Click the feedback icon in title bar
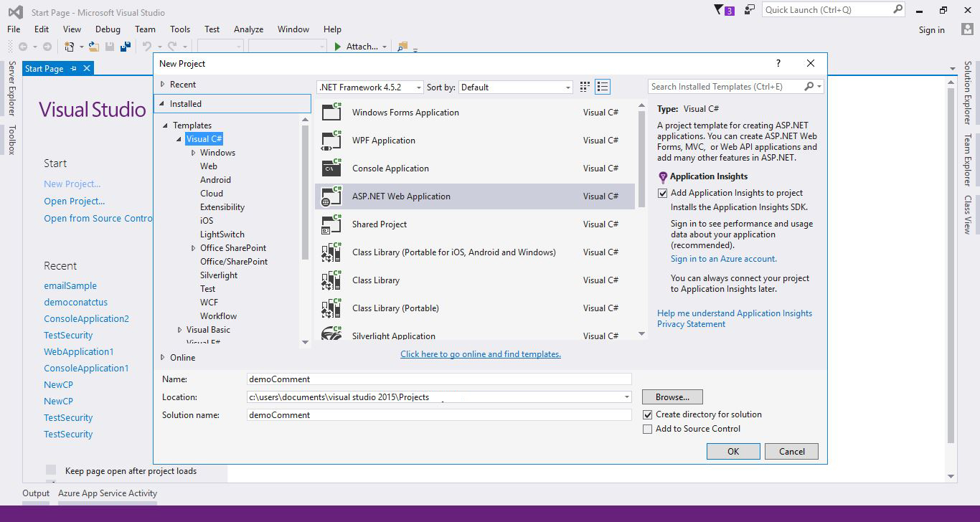 tap(750, 10)
